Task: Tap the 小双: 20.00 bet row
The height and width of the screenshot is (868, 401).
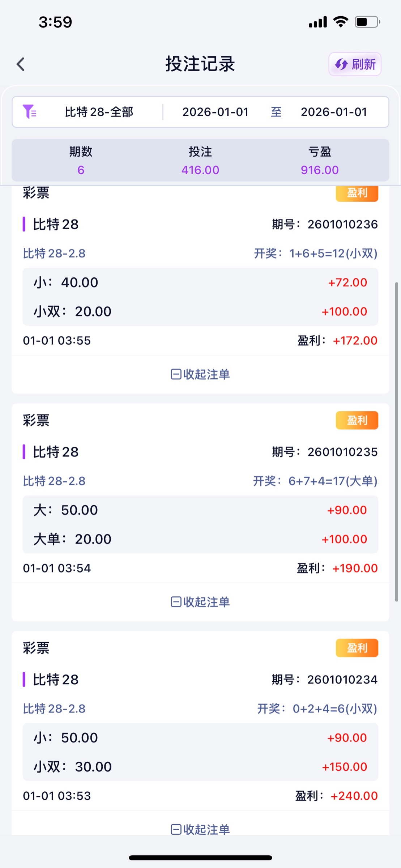Action: [200, 311]
